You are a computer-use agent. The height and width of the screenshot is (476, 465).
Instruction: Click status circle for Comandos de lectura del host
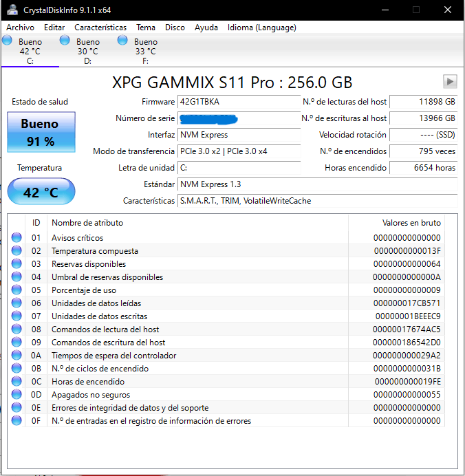point(17,329)
